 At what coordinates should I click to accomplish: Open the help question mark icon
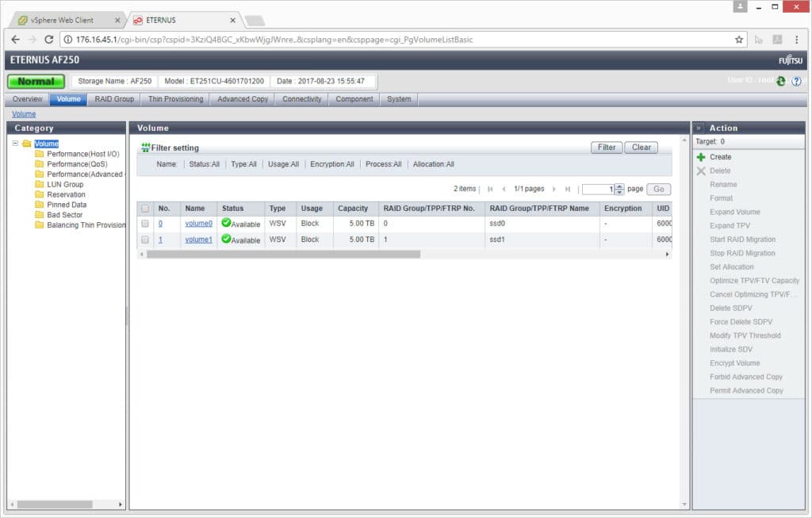(x=796, y=82)
